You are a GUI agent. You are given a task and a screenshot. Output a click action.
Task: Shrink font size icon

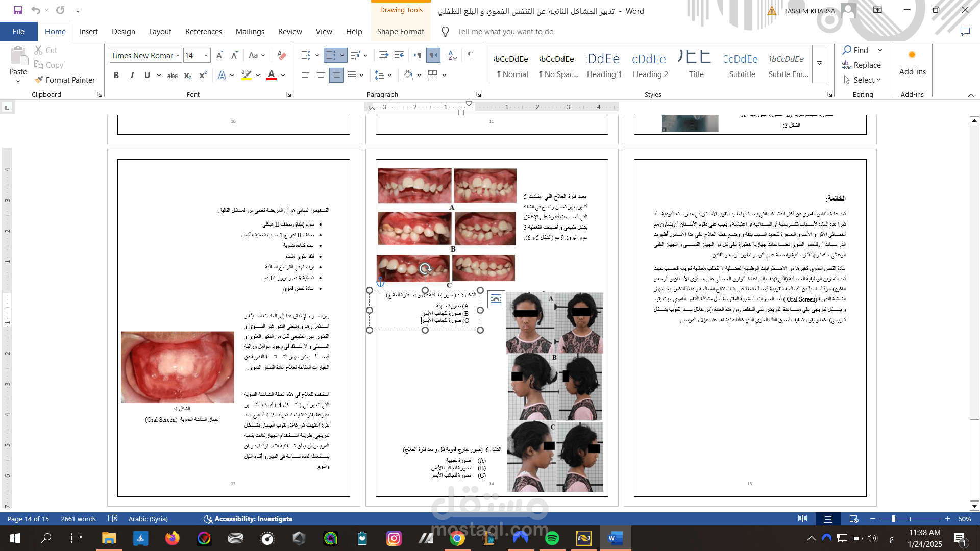(234, 55)
